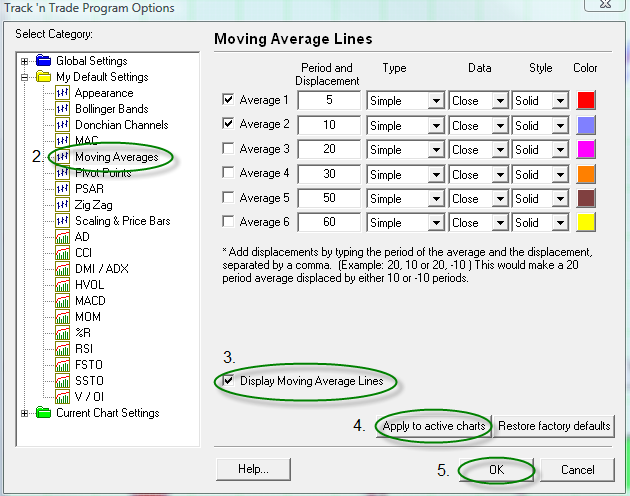Enable the Average 6 checkbox
The width and height of the screenshot is (630, 496).
pos(228,221)
